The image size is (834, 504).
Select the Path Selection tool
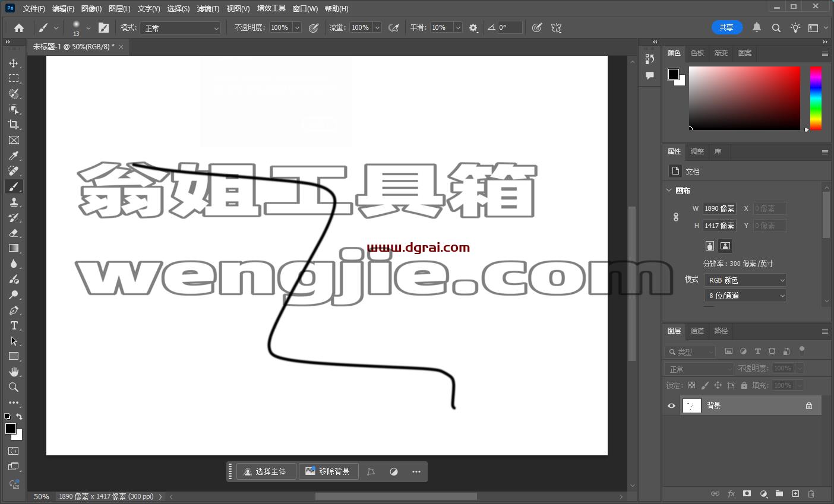point(14,341)
